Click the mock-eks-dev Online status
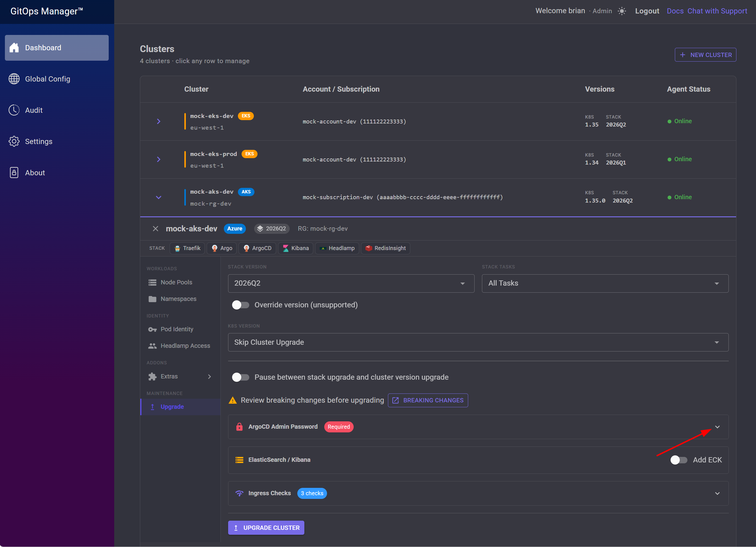 click(x=679, y=121)
